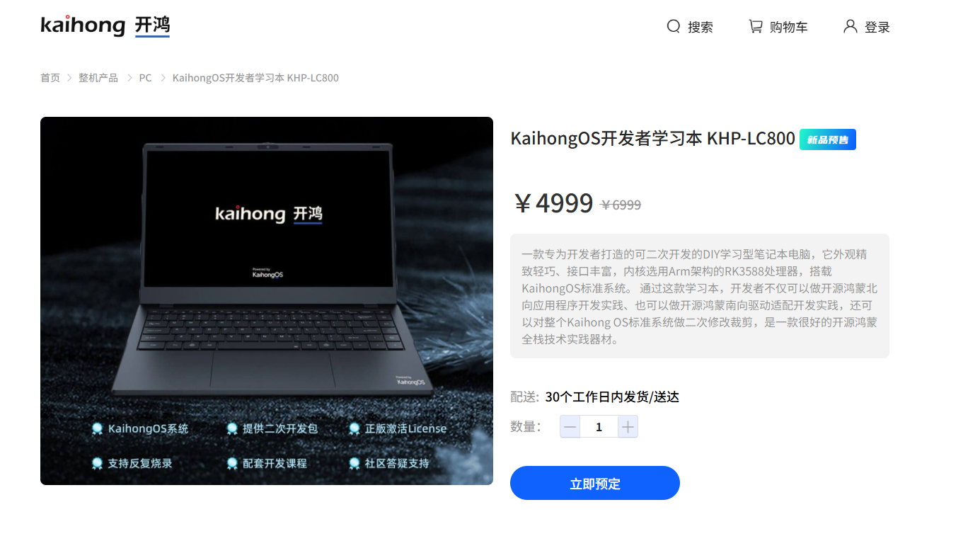
Task: Open the shopping cart icon
Action: click(x=756, y=27)
